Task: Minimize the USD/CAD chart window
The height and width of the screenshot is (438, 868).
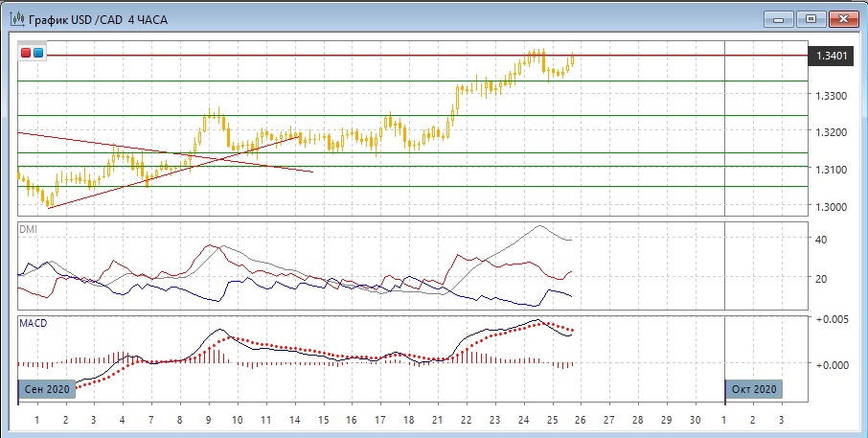Action: coord(780,18)
